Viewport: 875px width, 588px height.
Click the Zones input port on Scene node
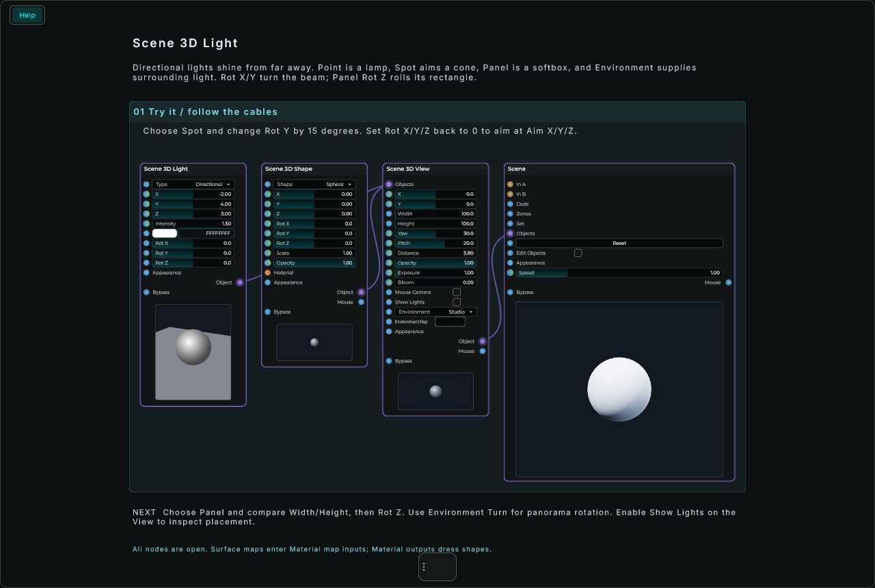pos(510,214)
